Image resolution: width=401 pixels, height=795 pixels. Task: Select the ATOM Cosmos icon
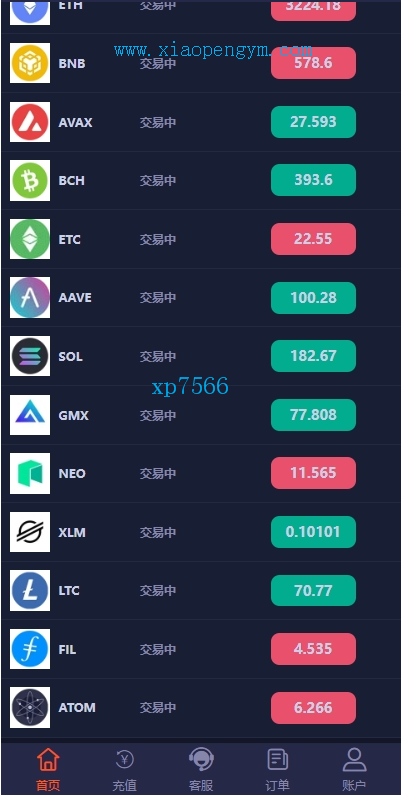click(30, 707)
